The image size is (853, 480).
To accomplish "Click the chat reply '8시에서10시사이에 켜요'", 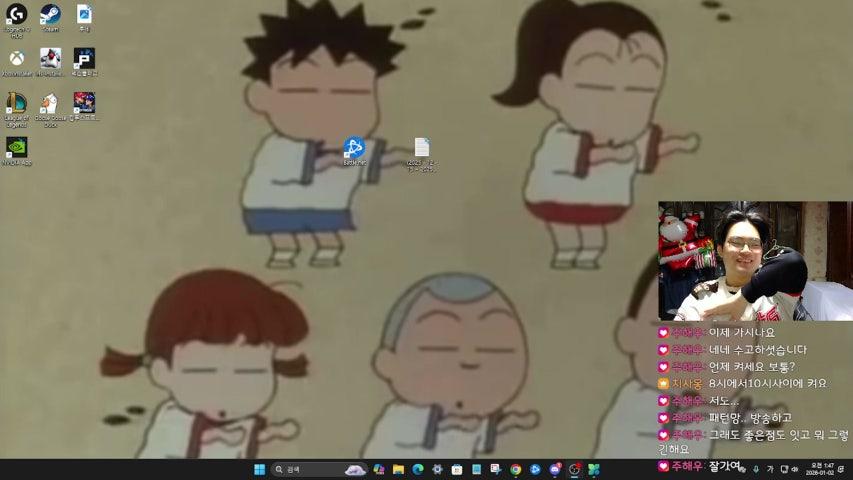I will (x=768, y=384).
